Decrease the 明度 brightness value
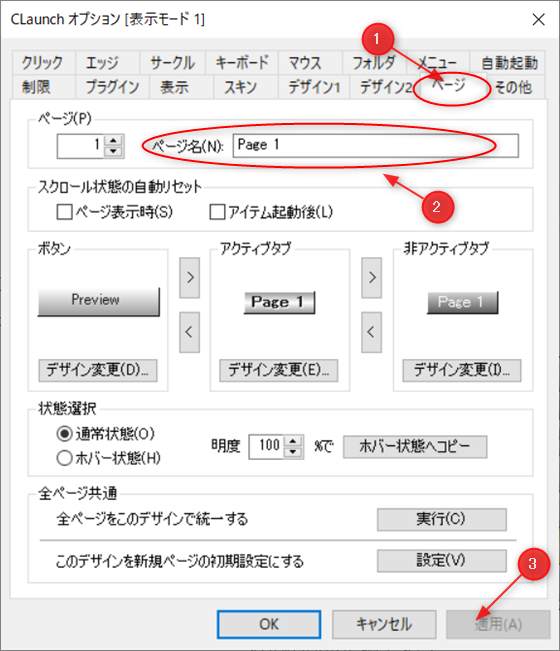The image size is (560, 651). [293, 453]
